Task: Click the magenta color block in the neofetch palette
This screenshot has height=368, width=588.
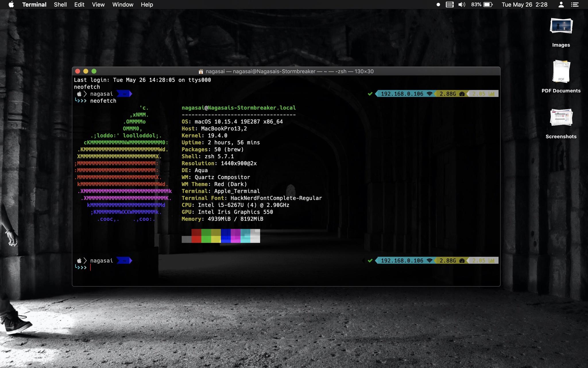Action: click(x=235, y=236)
